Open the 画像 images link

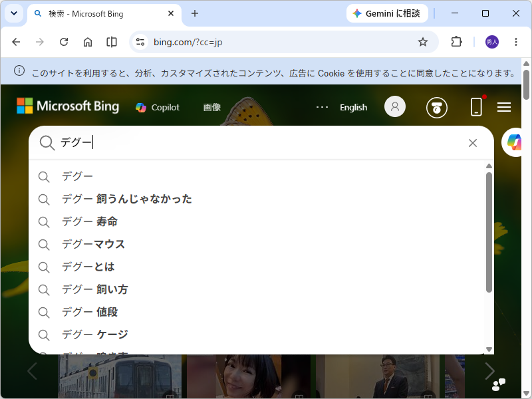(x=211, y=108)
